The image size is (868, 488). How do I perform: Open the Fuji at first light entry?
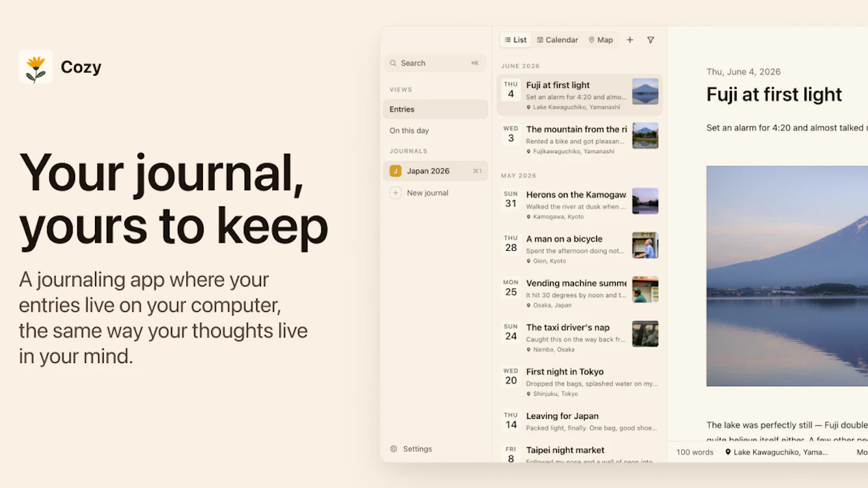(x=580, y=95)
